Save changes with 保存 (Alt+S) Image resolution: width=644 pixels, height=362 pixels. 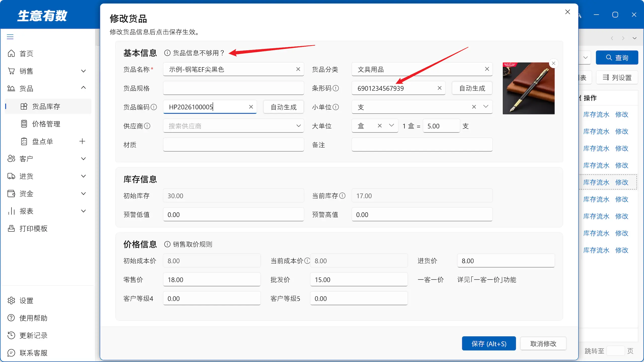(489, 343)
